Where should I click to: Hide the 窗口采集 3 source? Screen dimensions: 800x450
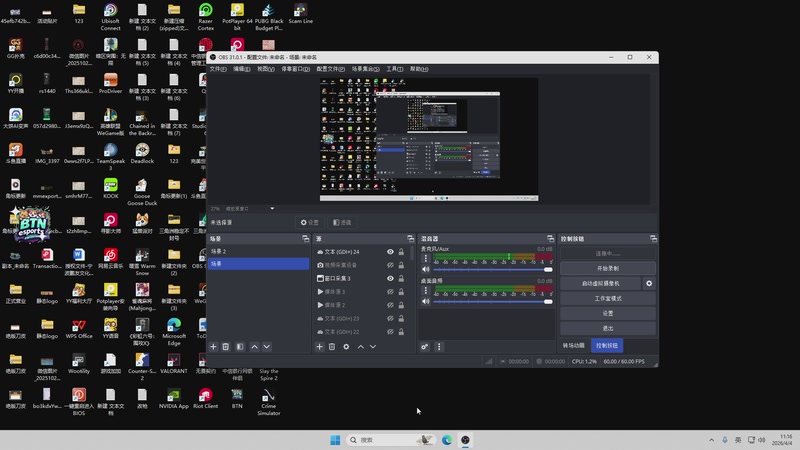click(x=390, y=278)
